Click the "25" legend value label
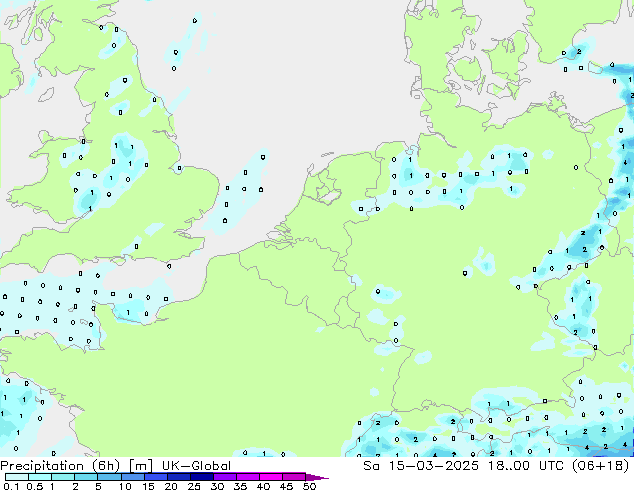 click(x=194, y=486)
